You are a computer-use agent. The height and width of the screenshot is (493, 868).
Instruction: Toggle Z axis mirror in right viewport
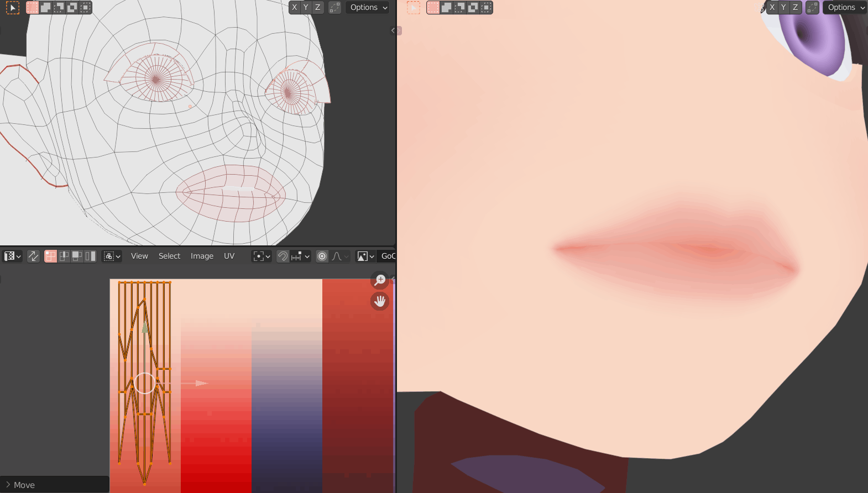coord(795,8)
